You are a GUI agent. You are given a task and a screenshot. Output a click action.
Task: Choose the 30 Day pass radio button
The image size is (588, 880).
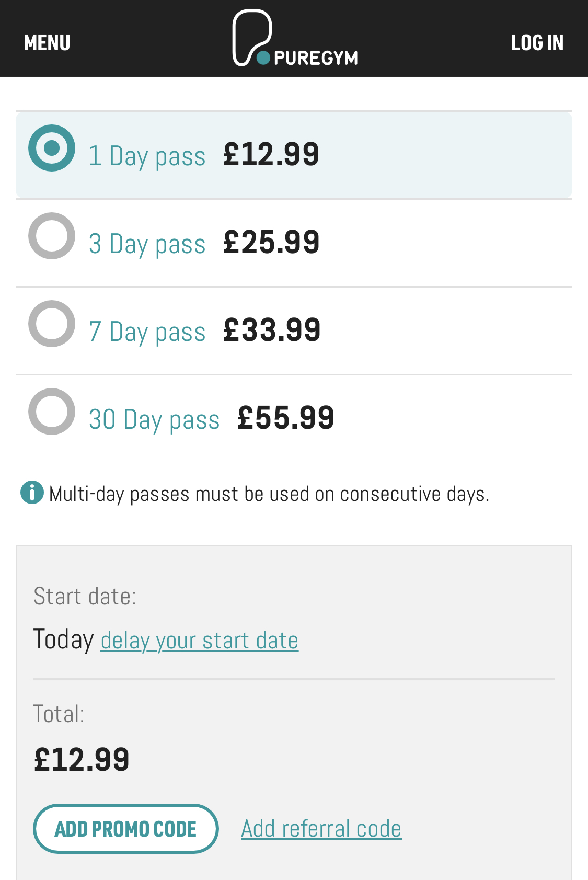click(x=52, y=412)
